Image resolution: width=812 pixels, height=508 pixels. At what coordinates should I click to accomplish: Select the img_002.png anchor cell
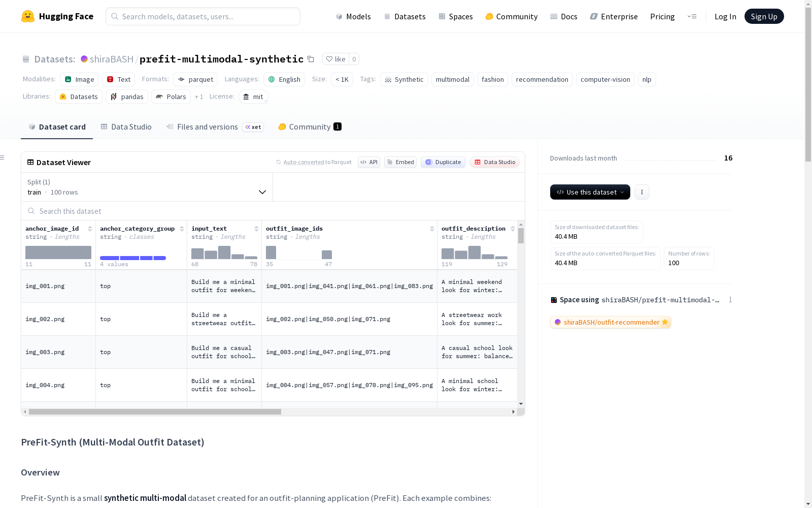pos(58,319)
